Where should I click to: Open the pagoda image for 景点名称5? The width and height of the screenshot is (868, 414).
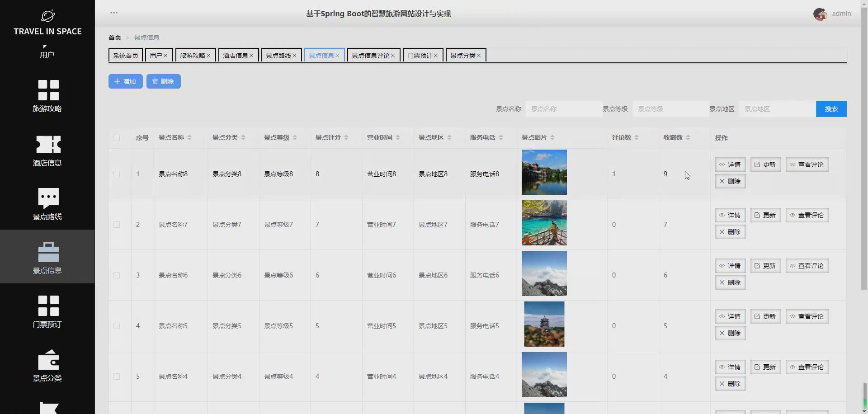544,324
